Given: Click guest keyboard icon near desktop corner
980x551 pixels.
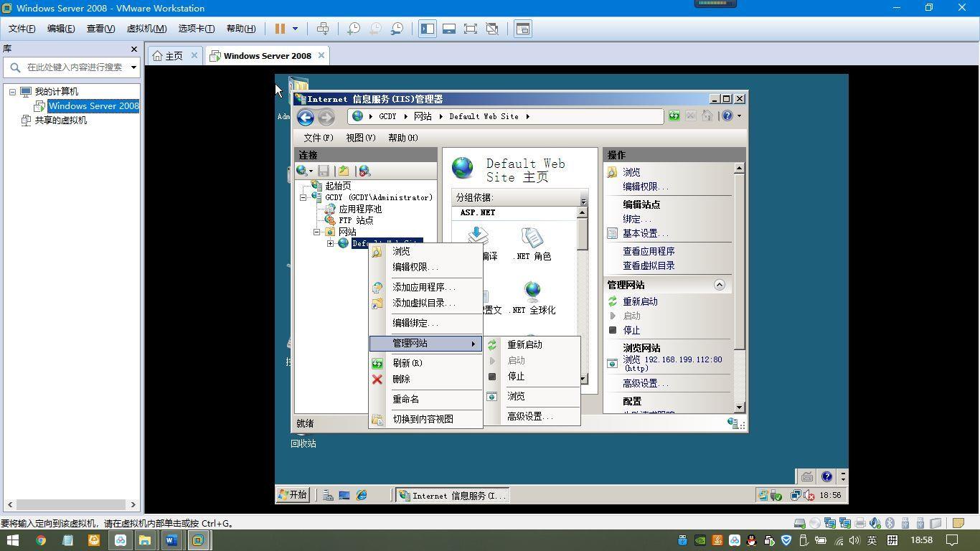Looking at the screenshot, I should (x=807, y=476).
